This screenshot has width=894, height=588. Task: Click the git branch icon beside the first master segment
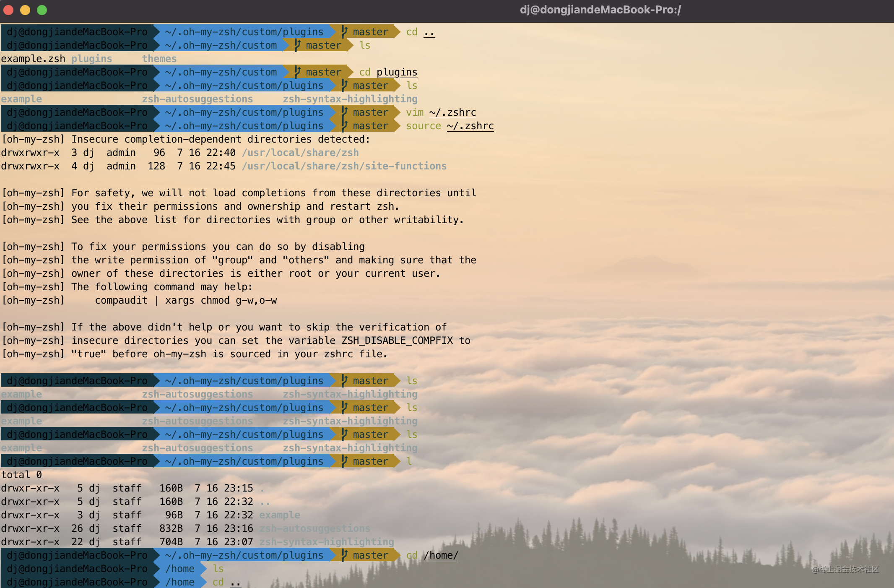coord(343,31)
